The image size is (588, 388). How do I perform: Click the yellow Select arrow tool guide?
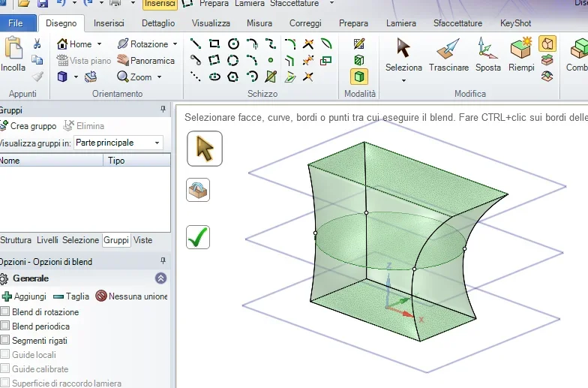tap(205, 149)
